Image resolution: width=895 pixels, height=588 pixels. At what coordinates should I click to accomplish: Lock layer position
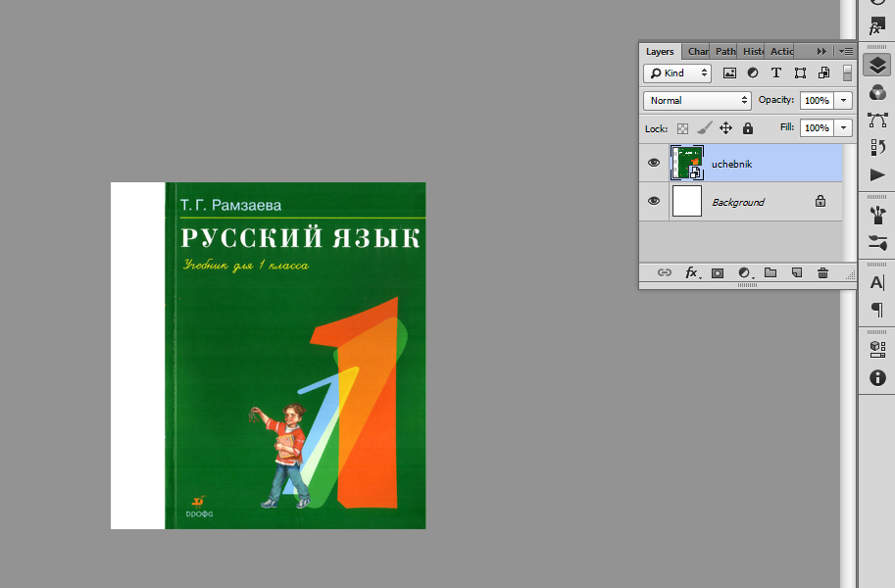[725, 127]
